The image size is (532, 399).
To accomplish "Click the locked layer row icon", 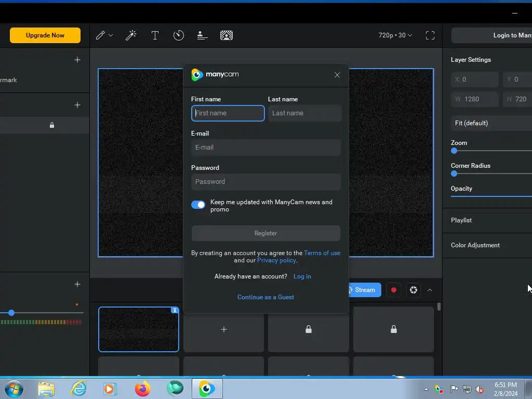I will point(52,125).
